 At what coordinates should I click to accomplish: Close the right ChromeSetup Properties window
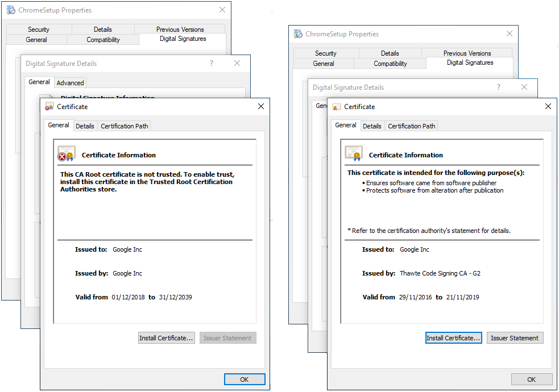pos(510,34)
